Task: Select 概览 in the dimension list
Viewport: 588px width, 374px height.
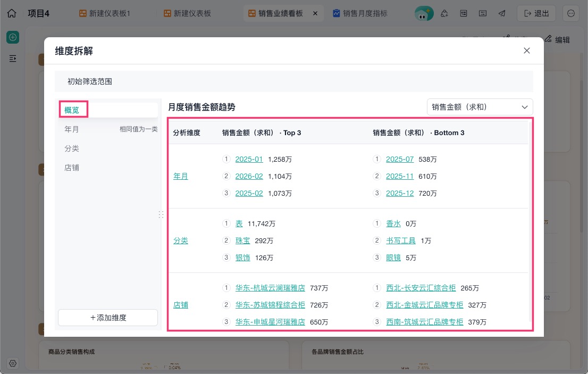Action: [x=108, y=110]
